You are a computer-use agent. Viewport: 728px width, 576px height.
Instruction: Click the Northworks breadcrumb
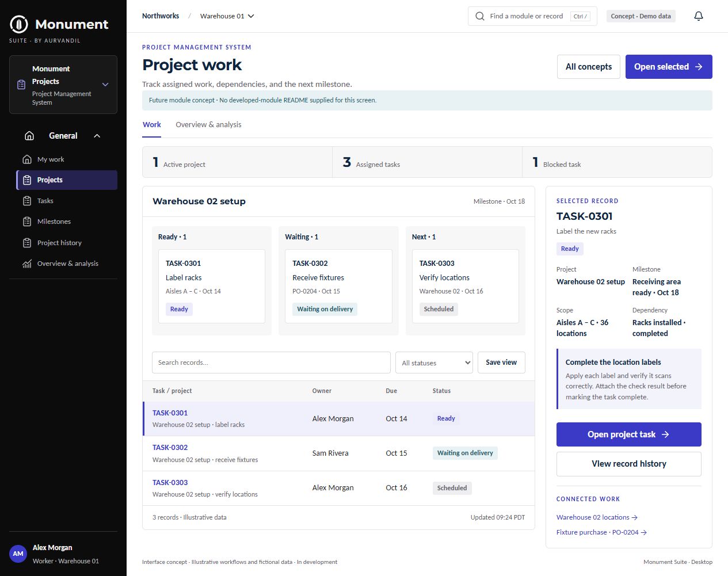pyautogui.click(x=161, y=16)
